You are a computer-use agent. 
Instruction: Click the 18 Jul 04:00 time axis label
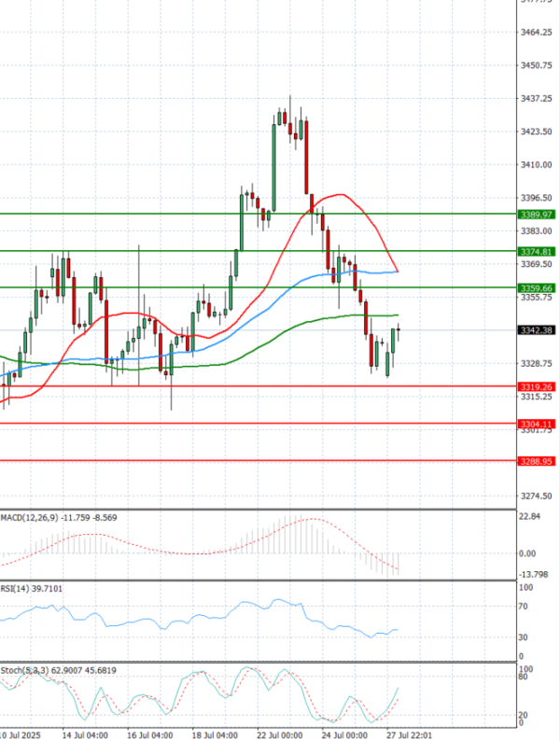[x=215, y=735]
